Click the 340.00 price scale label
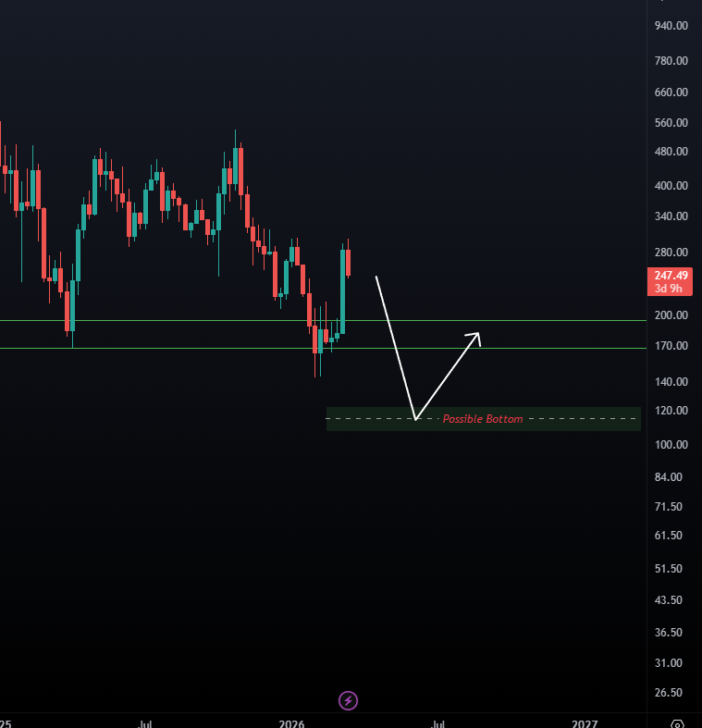 tap(671, 216)
